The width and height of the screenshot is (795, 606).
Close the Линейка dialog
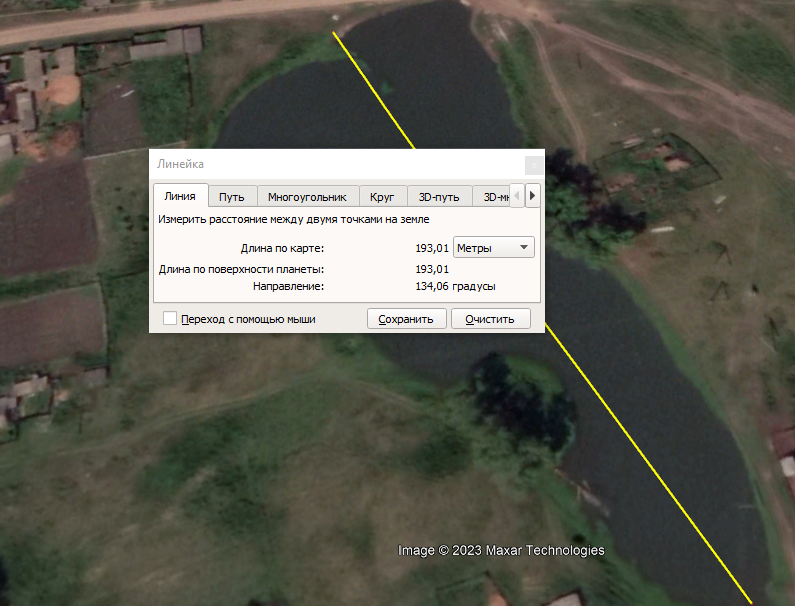tap(534, 165)
